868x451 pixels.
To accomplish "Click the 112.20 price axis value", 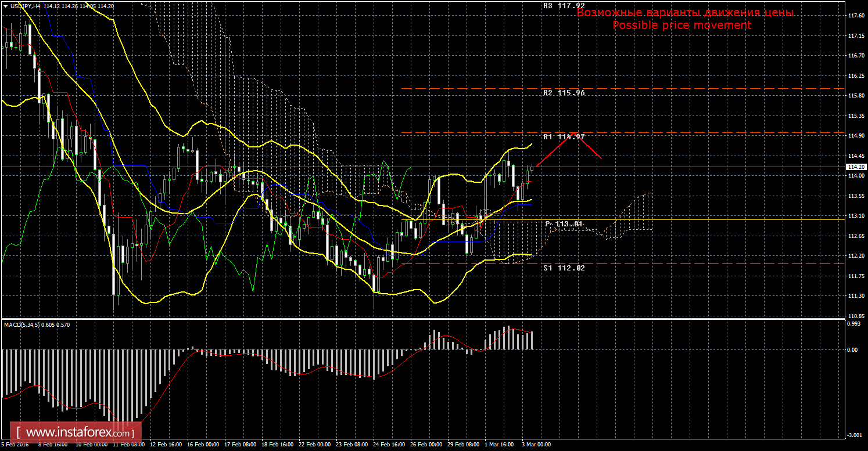I will click(x=856, y=257).
